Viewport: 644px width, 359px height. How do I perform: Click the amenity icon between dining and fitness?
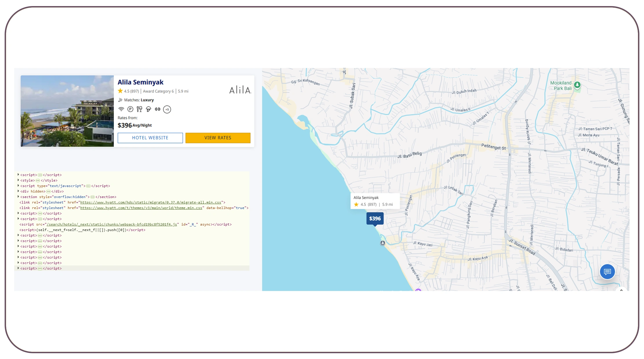[x=149, y=109]
